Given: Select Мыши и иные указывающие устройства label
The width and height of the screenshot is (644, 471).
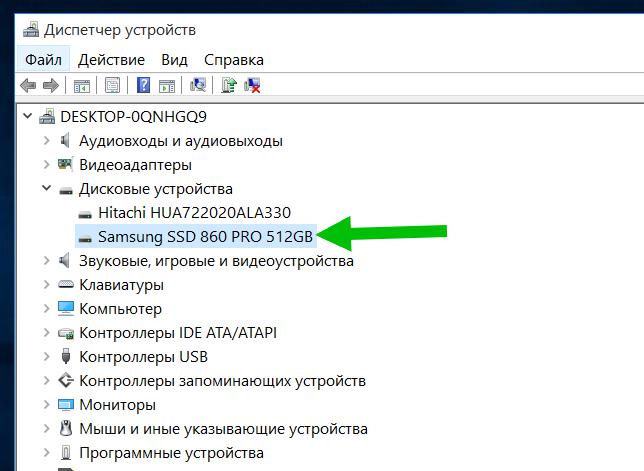Looking at the screenshot, I should pyautogui.click(x=223, y=429).
